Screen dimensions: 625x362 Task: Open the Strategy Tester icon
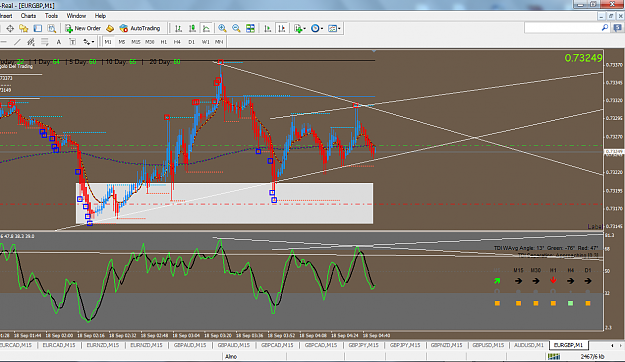[52, 28]
